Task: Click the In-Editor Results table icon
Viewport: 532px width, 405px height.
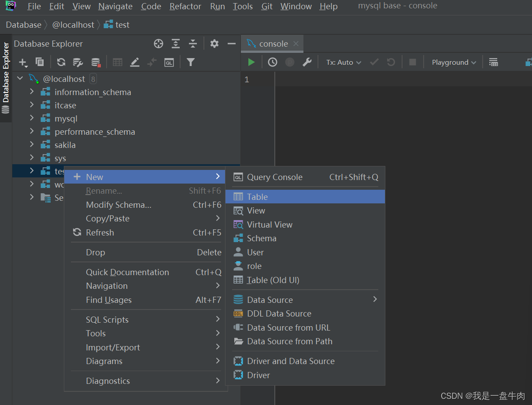Action: [494, 62]
